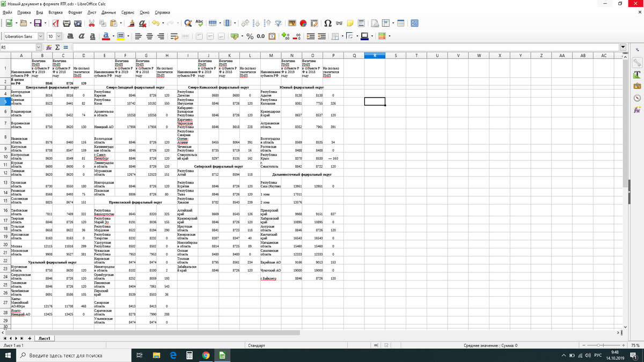
Task: Select the Лист1 sheet tab
Action: click(43, 338)
